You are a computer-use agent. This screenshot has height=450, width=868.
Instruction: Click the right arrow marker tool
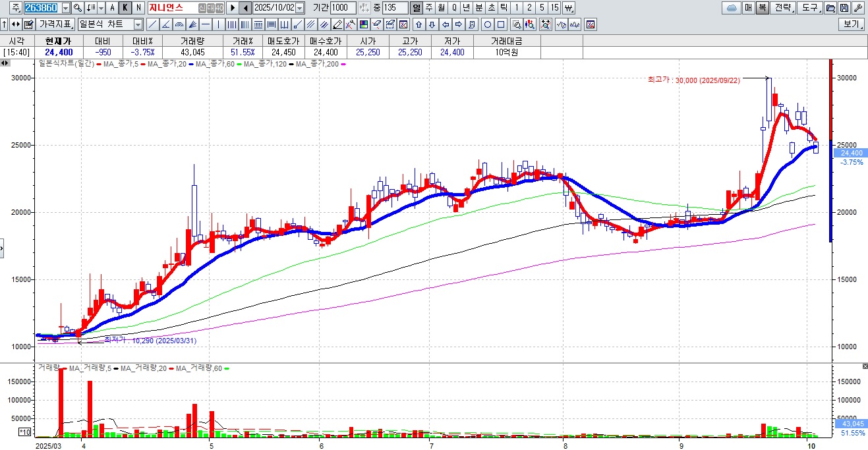tap(459, 24)
